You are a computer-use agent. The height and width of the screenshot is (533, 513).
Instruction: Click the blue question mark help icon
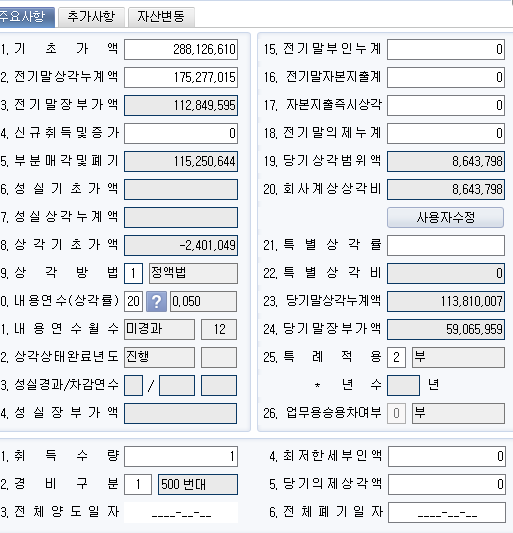click(x=156, y=301)
